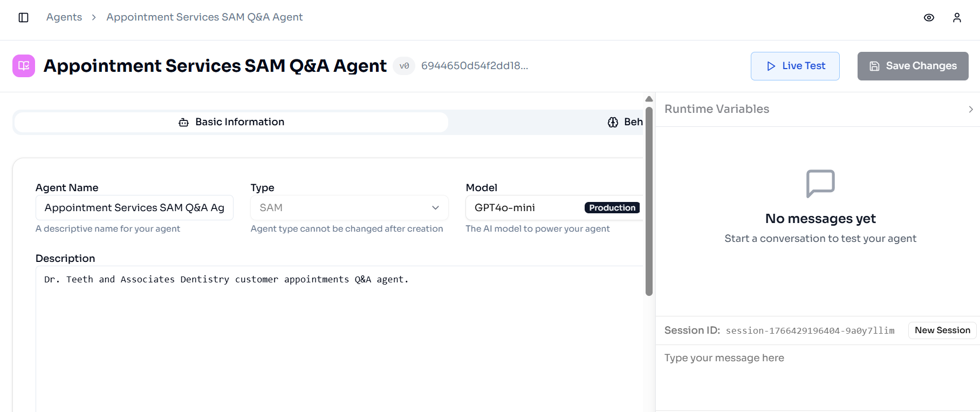Click the truncated agent ID text
This screenshot has height=412, width=980.
pyautogui.click(x=475, y=66)
